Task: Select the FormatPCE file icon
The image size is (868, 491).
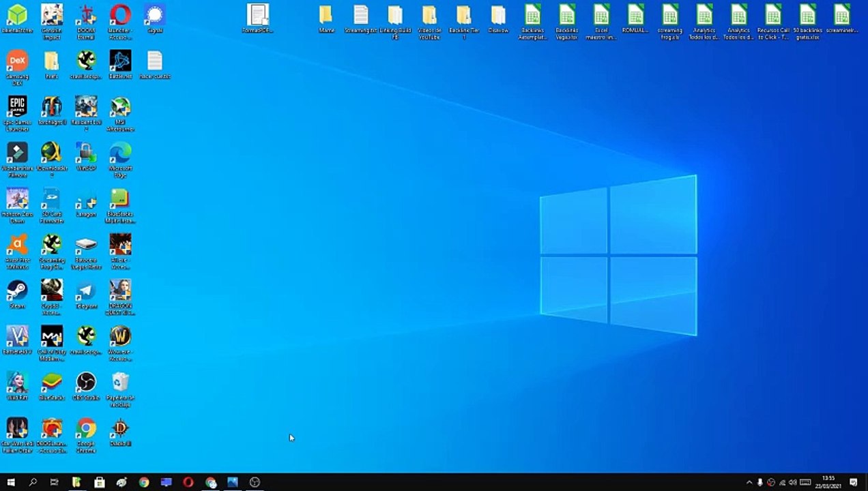Action: (x=258, y=18)
